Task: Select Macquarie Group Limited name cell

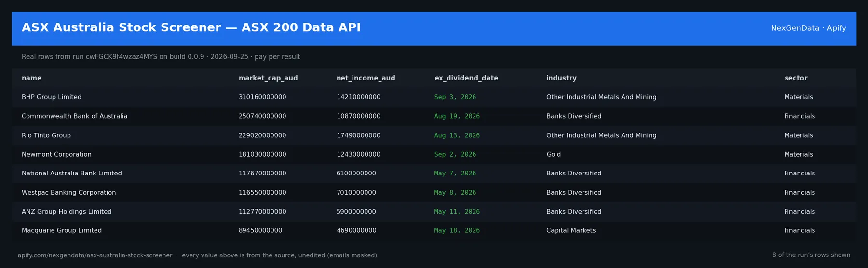Action: (62, 230)
